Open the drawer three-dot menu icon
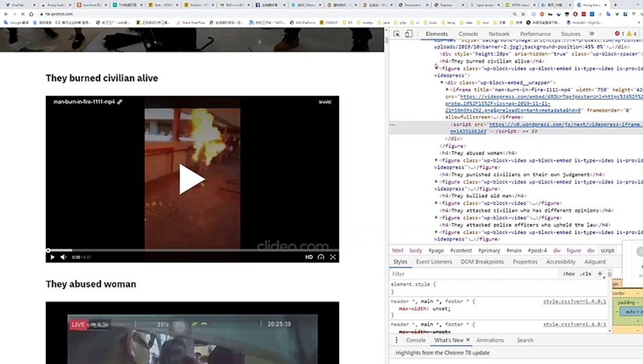 [396, 340]
